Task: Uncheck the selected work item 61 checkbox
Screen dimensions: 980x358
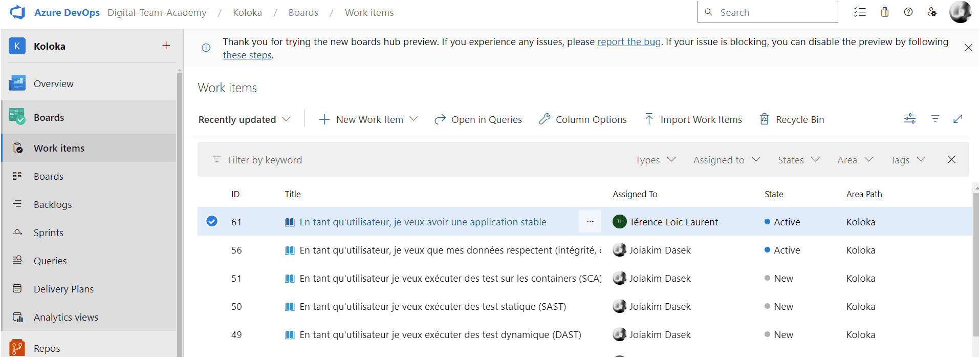Action: (212, 221)
